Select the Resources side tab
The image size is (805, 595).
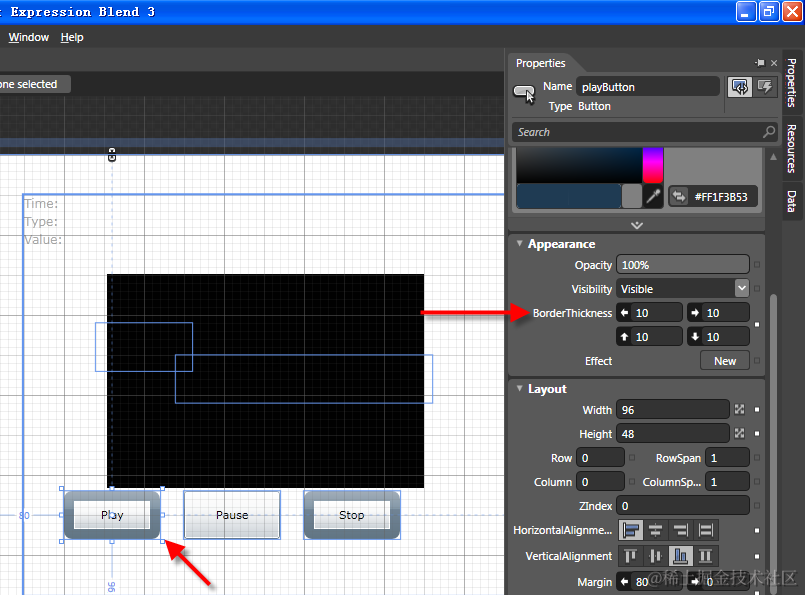[x=792, y=148]
